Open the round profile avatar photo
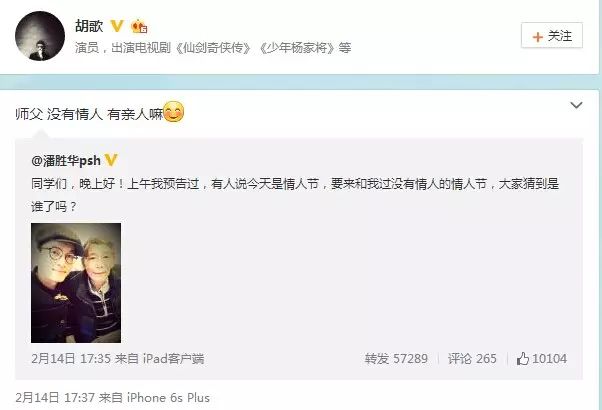The image size is (602, 410). point(40,36)
